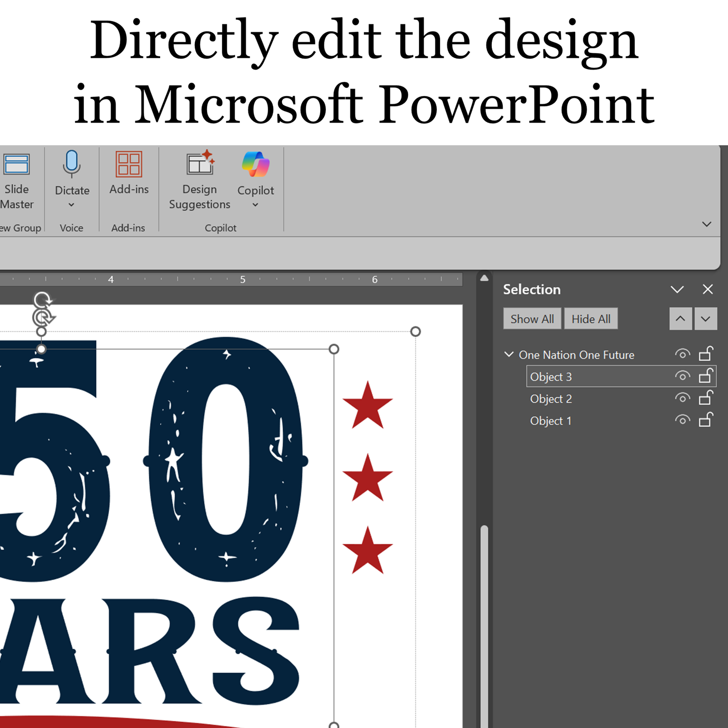This screenshot has height=728, width=728.
Task: Open Design Suggestions
Action: point(200,181)
